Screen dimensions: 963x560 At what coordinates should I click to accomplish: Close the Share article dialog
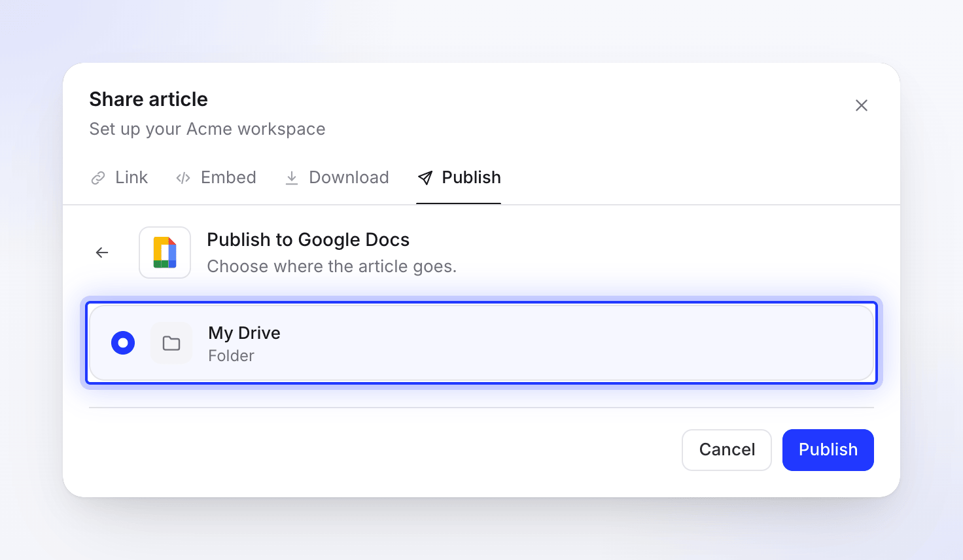(861, 105)
